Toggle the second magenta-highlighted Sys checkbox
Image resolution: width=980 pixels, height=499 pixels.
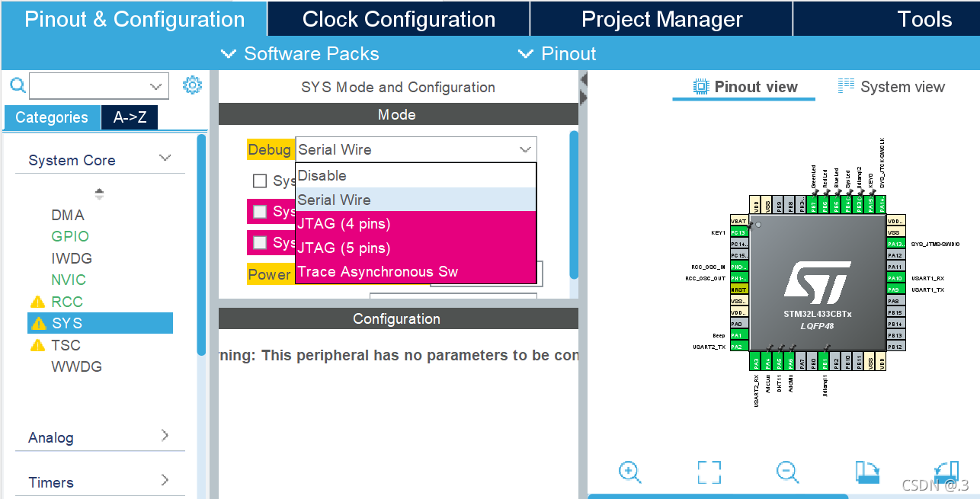(x=260, y=242)
